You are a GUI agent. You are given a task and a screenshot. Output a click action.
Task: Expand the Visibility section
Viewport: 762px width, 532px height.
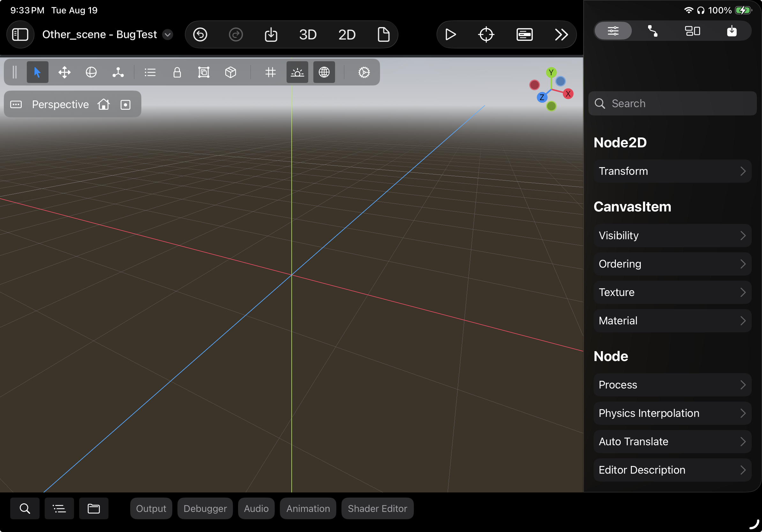672,235
